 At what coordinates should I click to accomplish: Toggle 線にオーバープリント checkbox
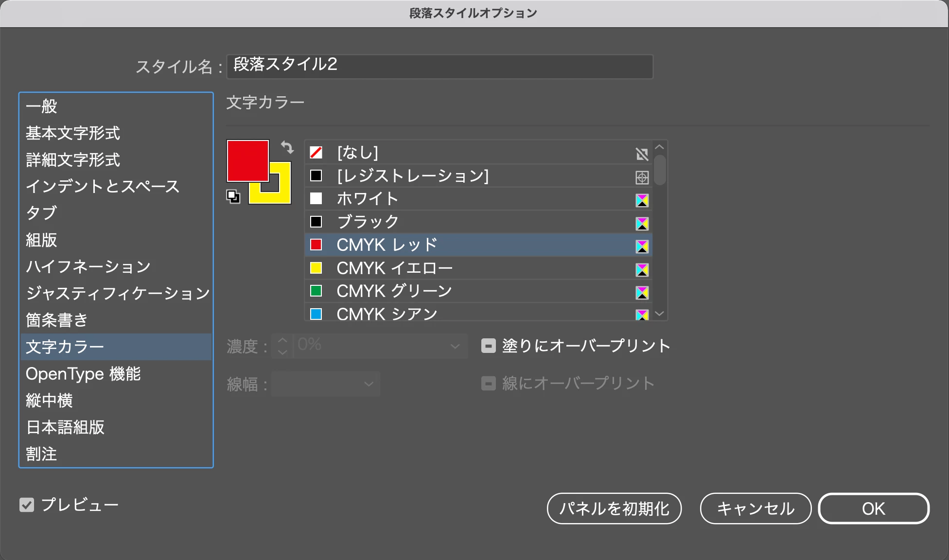pos(488,383)
